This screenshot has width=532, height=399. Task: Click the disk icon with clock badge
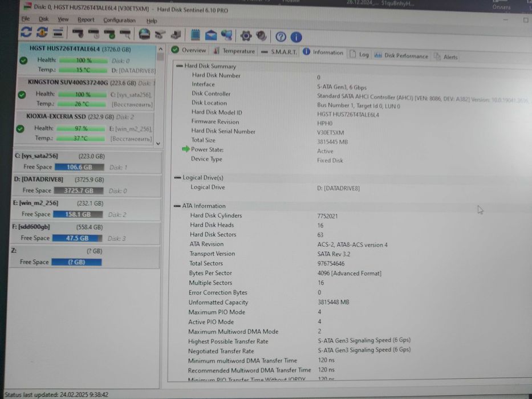(94, 34)
